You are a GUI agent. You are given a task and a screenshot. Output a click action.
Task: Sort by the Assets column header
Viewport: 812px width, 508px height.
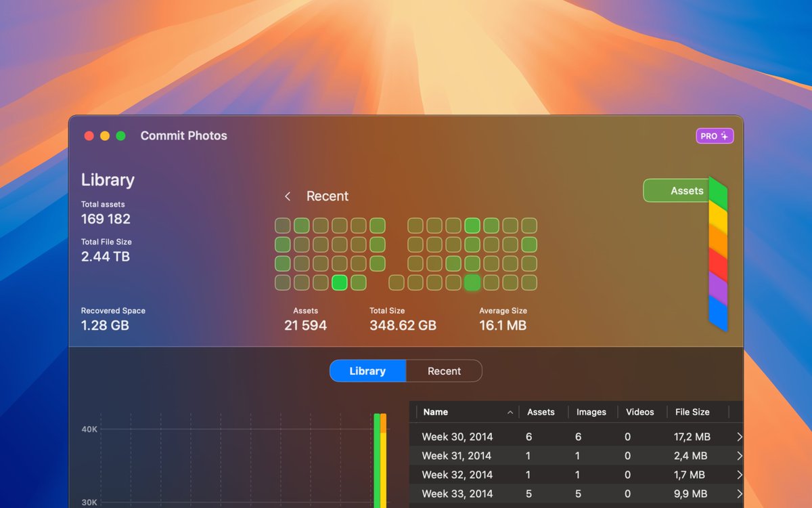coord(541,412)
